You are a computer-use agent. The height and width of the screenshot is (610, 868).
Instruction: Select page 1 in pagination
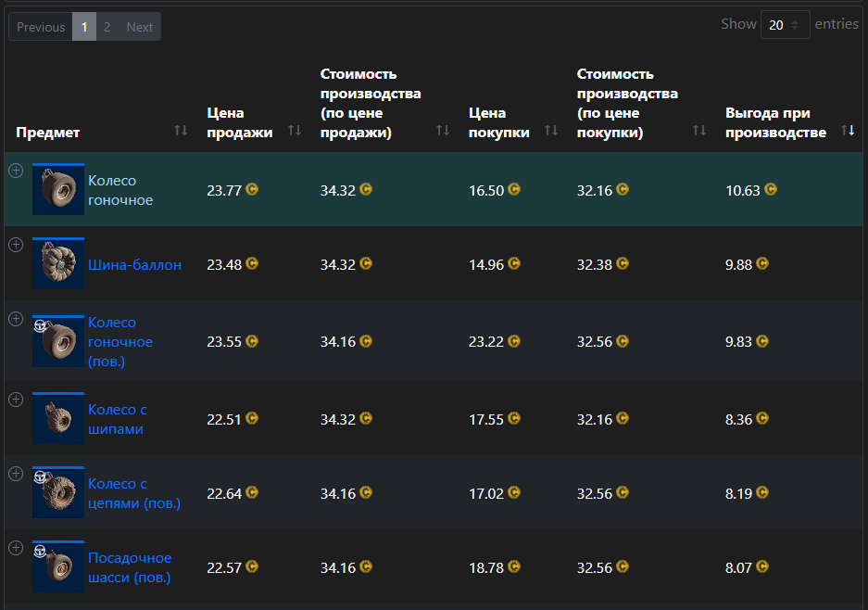tap(83, 27)
